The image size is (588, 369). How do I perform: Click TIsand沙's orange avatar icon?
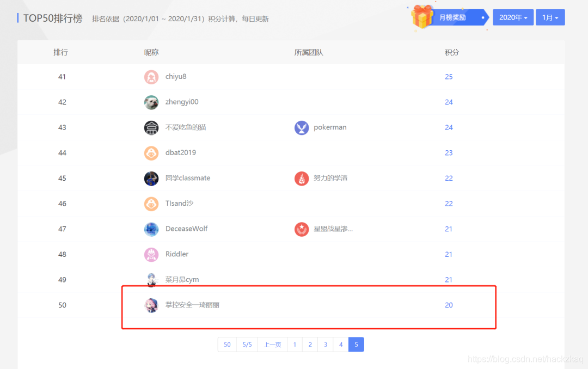[151, 204]
